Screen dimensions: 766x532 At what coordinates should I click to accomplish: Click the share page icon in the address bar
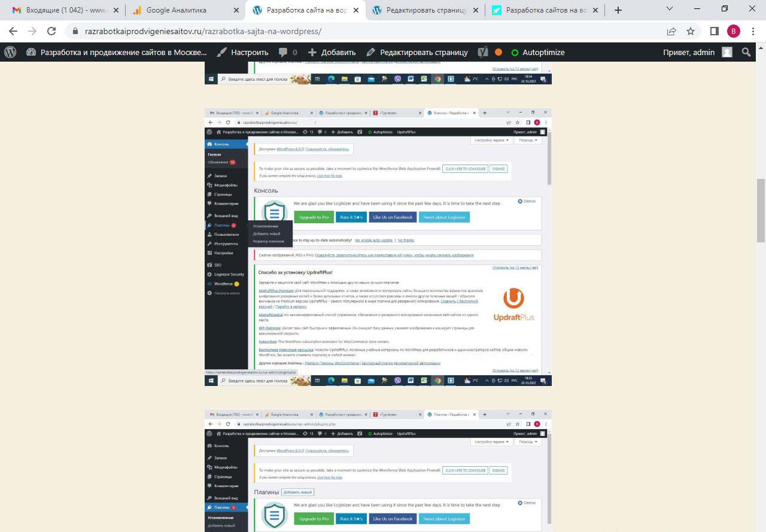point(671,31)
